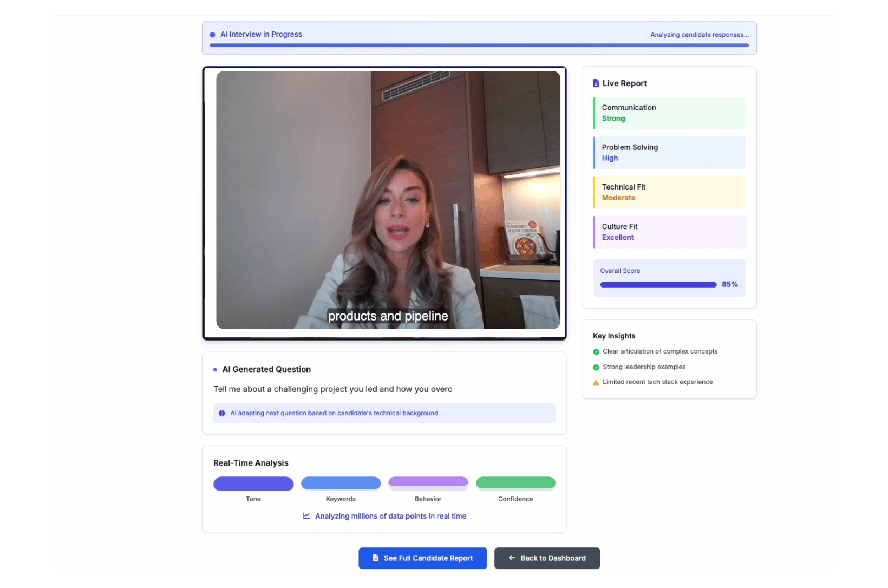Toggle the Tone analysis indicator
This screenshot has width=888, height=588.
253,484
